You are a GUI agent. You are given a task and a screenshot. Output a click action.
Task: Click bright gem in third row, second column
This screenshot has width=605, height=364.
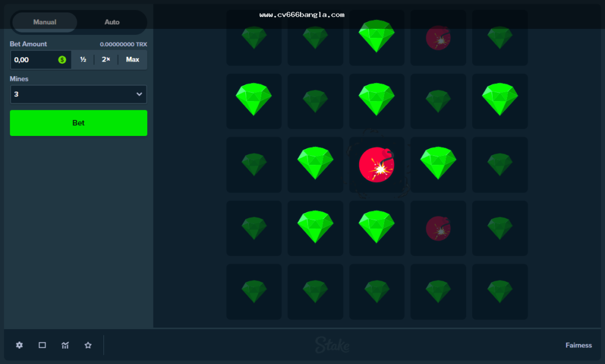pyautogui.click(x=315, y=164)
